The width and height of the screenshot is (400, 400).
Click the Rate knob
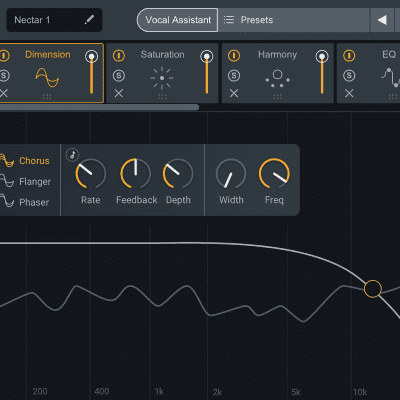coord(91,174)
